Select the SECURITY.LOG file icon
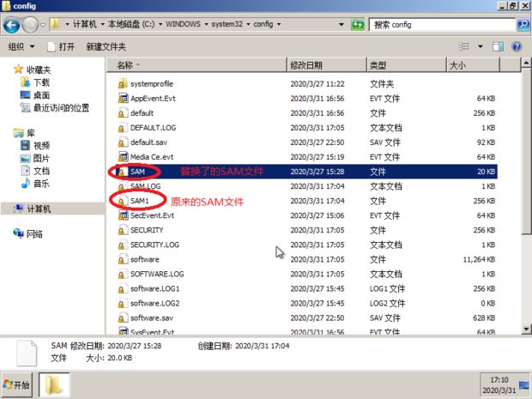Viewport: 532px width, 399px height. (x=123, y=245)
